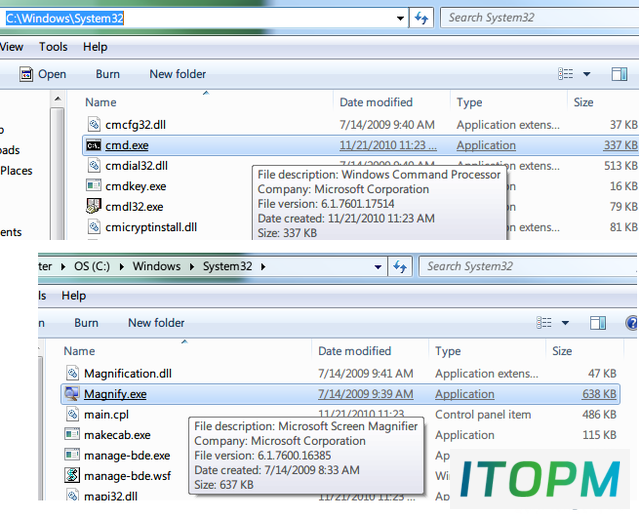Sort by Date modified in upper window
This screenshot has height=519, width=640.
tap(376, 102)
